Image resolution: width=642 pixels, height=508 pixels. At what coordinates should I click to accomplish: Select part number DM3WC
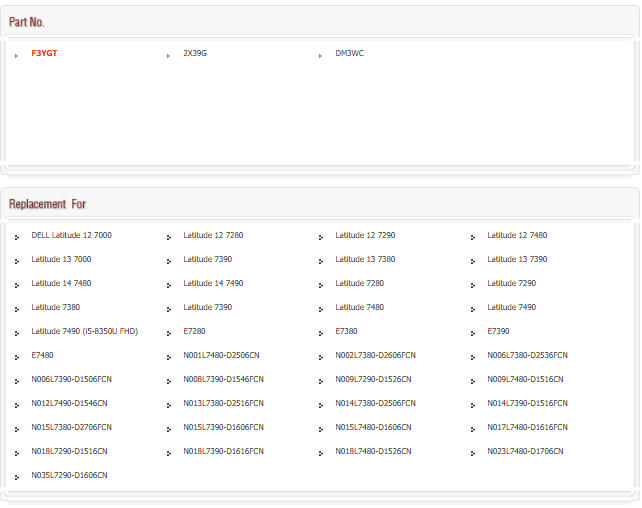pyautogui.click(x=349, y=53)
